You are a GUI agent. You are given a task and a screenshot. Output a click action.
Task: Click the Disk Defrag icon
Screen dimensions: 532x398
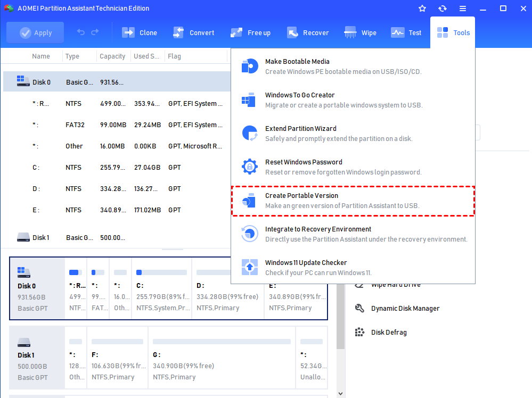click(x=359, y=332)
